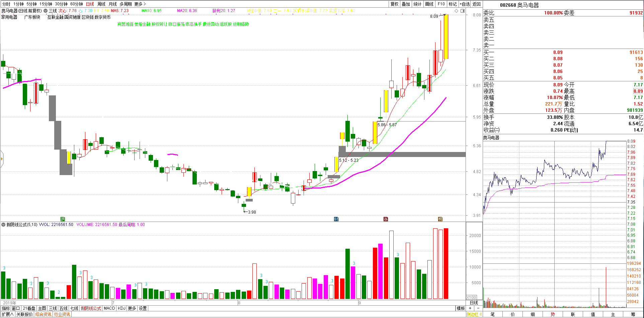The width and height of the screenshot is (644, 318).
Task: Select the 联 tab in side panel
Action: tap(573, 314)
